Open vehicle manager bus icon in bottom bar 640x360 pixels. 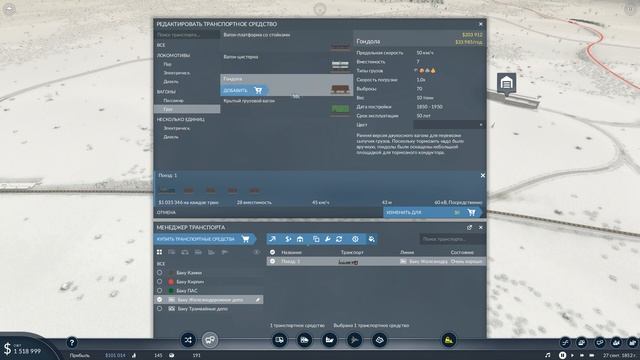click(x=210, y=340)
